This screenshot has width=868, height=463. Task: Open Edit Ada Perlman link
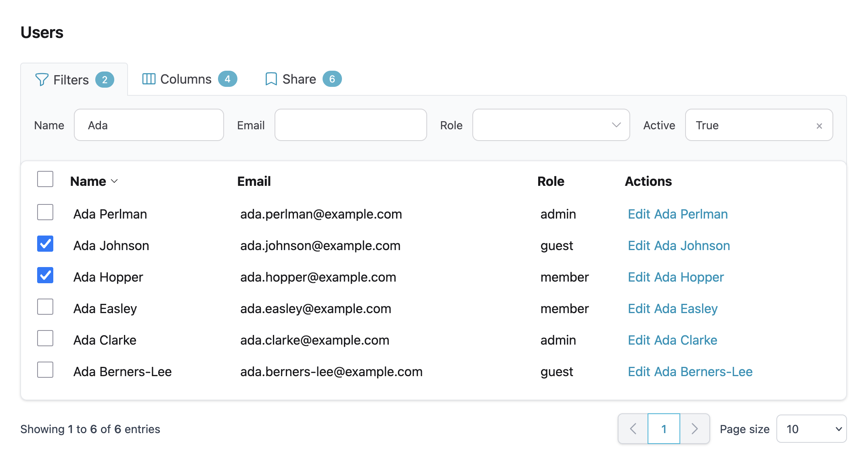678,214
